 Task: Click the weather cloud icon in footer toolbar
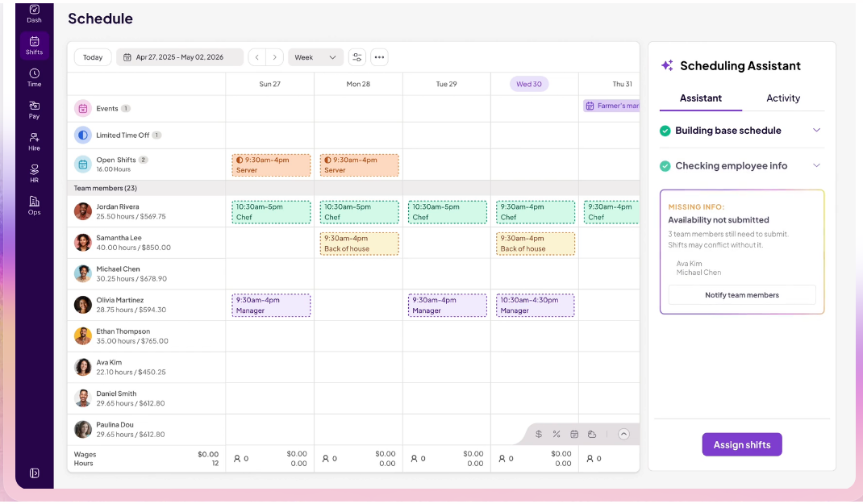(x=592, y=434)
